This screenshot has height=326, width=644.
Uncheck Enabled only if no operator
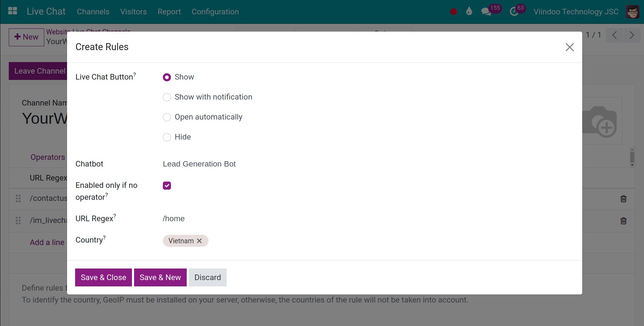pos(167,185)
